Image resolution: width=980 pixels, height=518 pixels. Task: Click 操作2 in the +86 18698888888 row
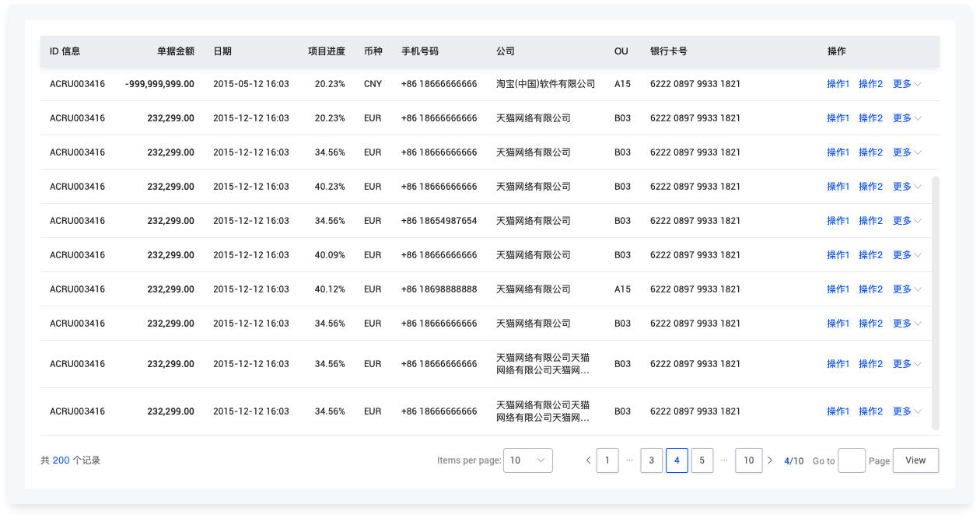click(870, 289)
